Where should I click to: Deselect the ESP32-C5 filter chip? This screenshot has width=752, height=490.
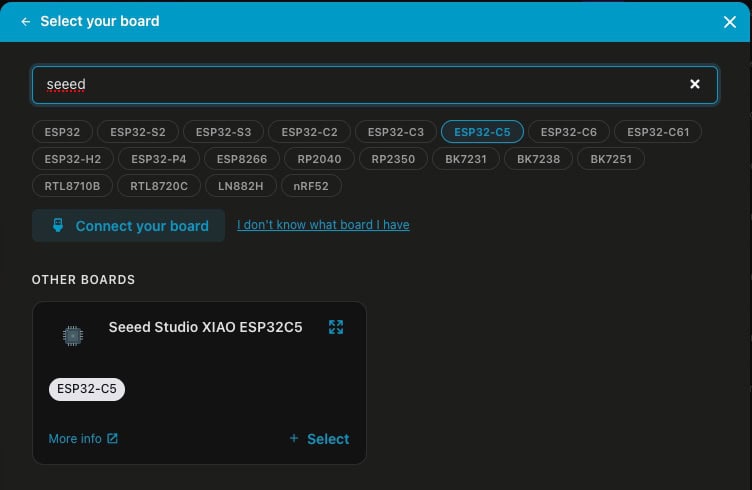(482, 132)
